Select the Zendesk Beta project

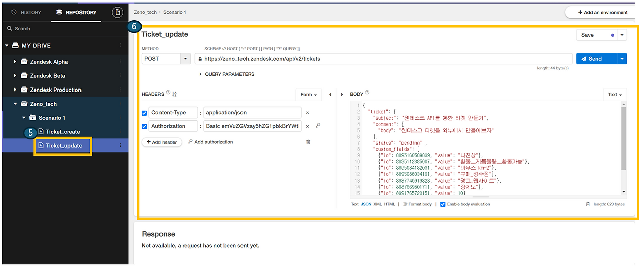[x=48, y=76]
